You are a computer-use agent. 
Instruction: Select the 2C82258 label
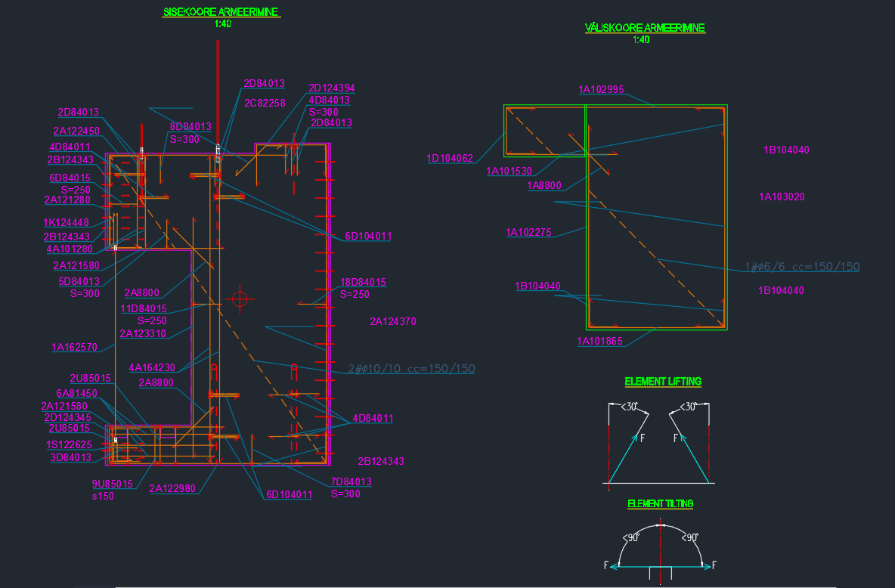click(x=265, y=104)
